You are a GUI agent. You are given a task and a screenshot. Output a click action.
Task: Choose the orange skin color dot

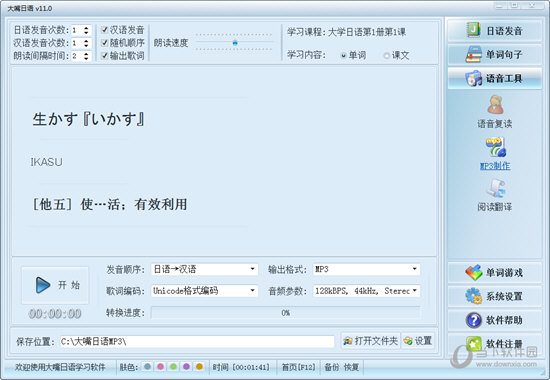click(x=199, y=367)
